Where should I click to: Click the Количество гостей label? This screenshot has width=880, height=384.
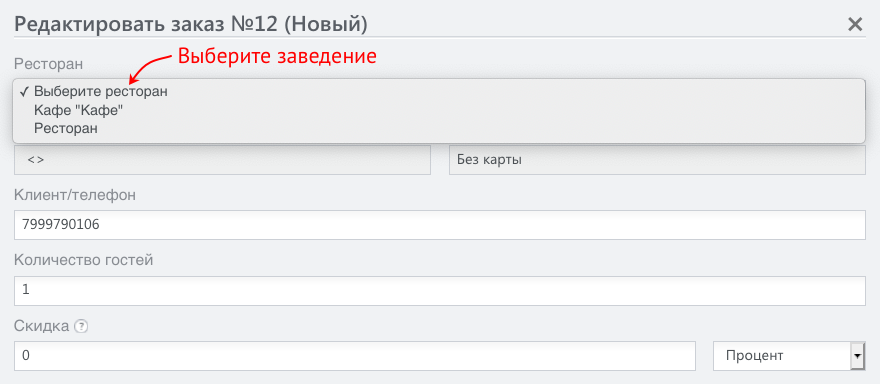tap(84, 260)
